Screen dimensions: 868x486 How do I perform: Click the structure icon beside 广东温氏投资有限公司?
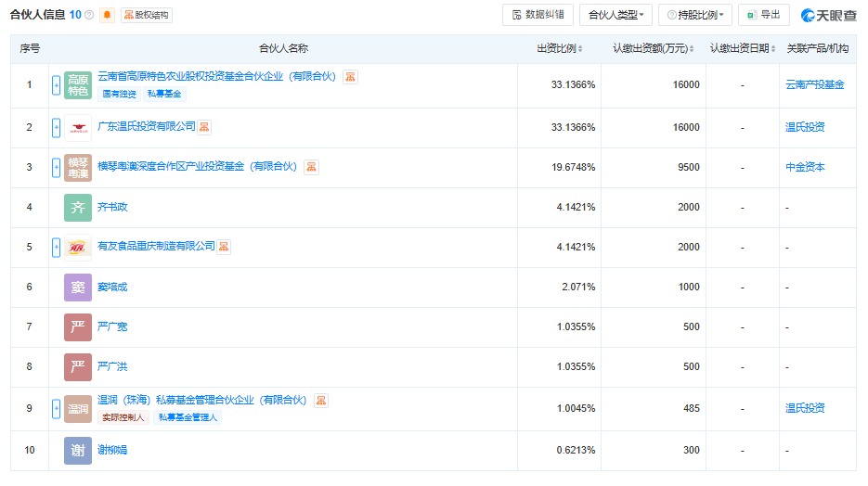pyautogui.click(x=205, y=127)
